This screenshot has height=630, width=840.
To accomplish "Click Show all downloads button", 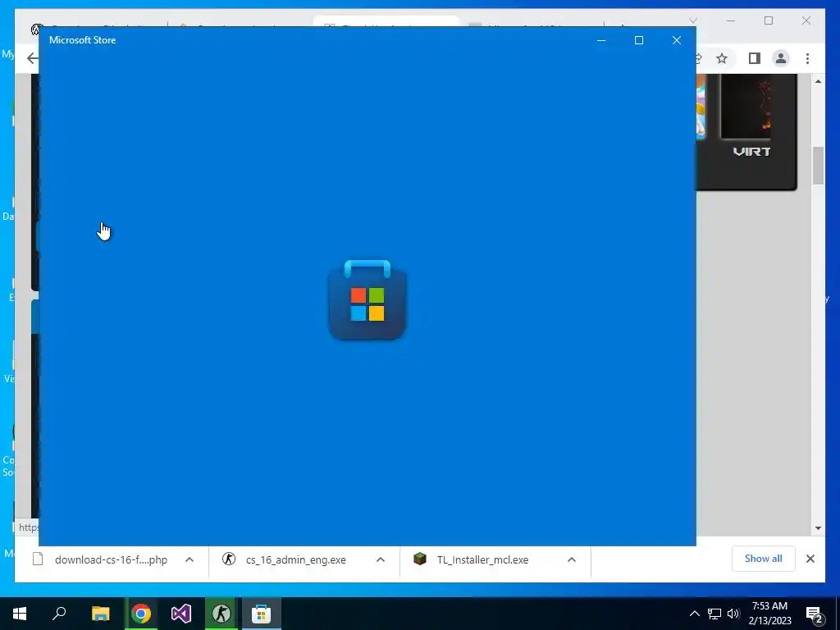I will (x=764, y=559).
